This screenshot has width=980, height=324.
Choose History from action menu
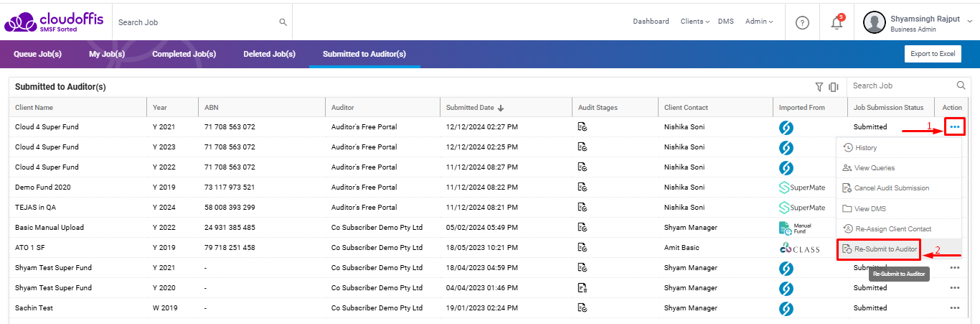click(898, 148)
